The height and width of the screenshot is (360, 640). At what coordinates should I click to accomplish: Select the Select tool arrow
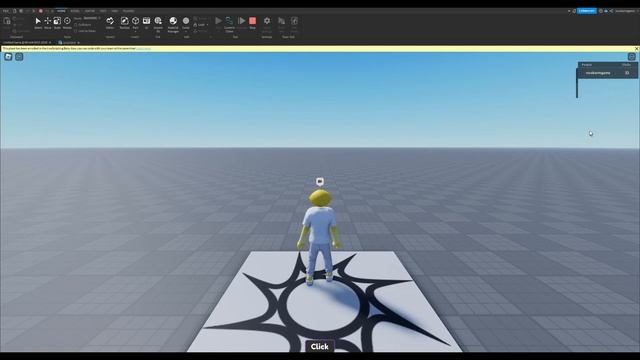[x=38, y=22]
